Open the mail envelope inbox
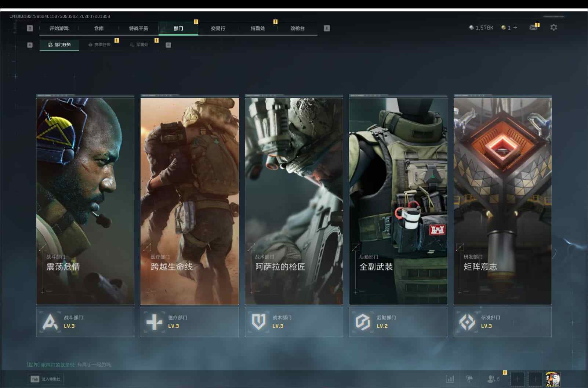 coord(533,28)
